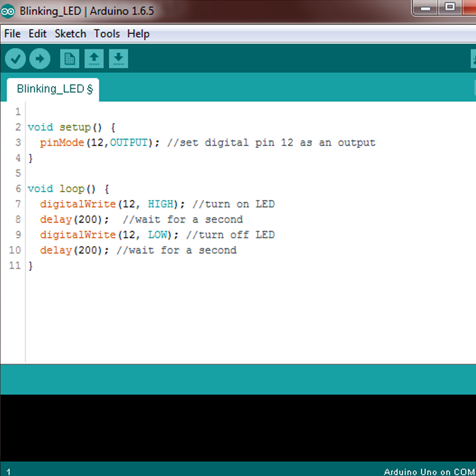The width and height of the screenshot is (476, 476).
Task: Open the Help menu
Action: (138, 33)
